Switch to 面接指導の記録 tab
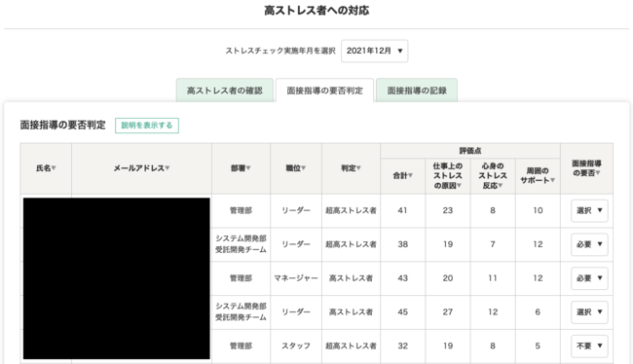Viewport: 633px width, 364px height. click(x=417, y=91)
